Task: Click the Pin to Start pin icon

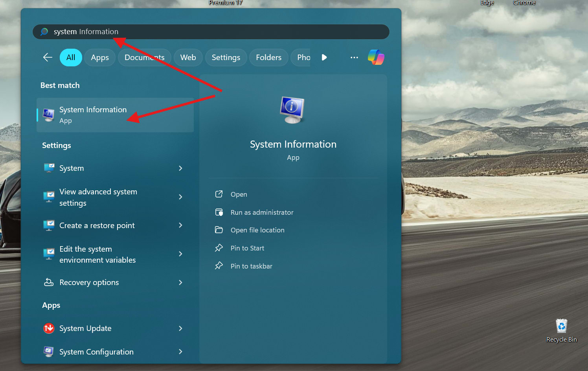Action: coord(219,248)
